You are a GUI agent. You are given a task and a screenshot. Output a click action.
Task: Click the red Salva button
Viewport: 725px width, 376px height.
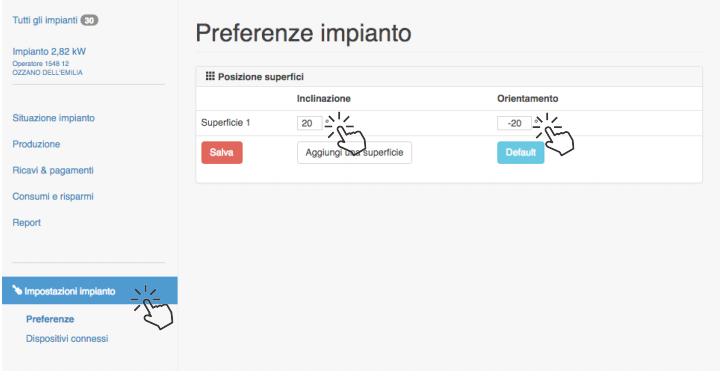(x=222, y=153)
